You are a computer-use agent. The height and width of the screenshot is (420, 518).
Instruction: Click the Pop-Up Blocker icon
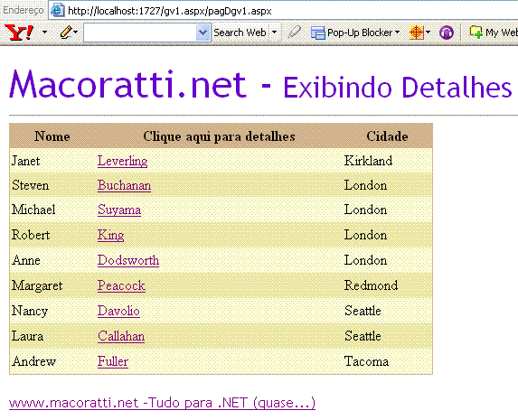coord(318,33)
